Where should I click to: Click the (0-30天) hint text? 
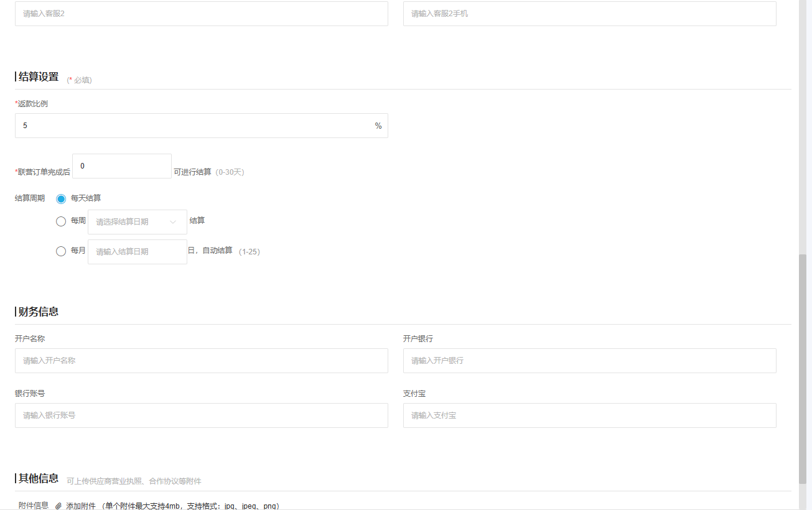tap(230, 172)
